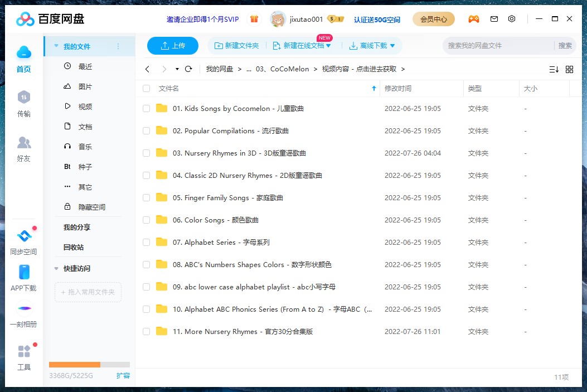Open navigation history dropdown arrow
587x392 pixels.
177,69
